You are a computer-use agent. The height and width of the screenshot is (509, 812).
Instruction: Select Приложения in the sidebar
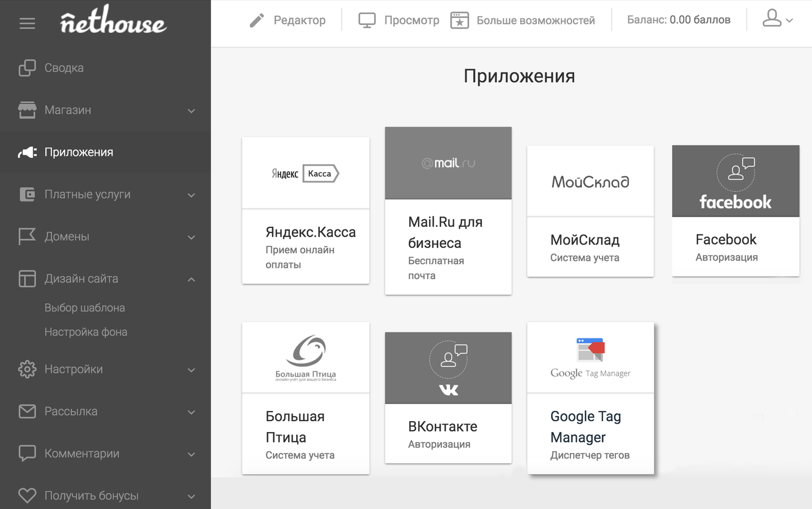pos(79,152)
